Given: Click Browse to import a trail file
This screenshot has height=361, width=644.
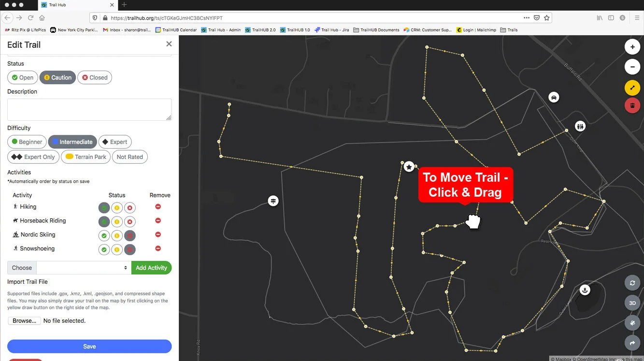Looking at the screenshot, I should click(24, 321).
